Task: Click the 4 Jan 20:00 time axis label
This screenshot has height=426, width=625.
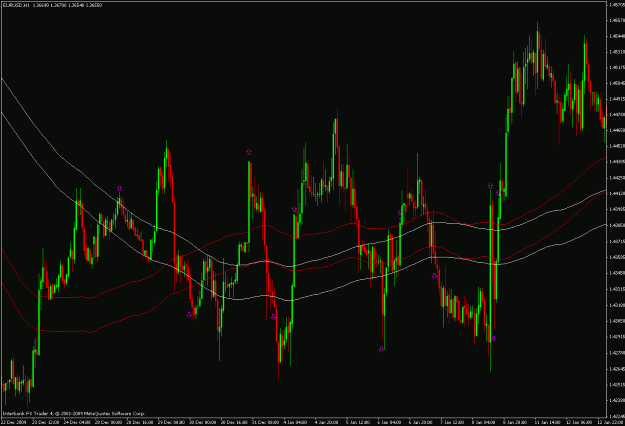Action: tap(327, 422)
